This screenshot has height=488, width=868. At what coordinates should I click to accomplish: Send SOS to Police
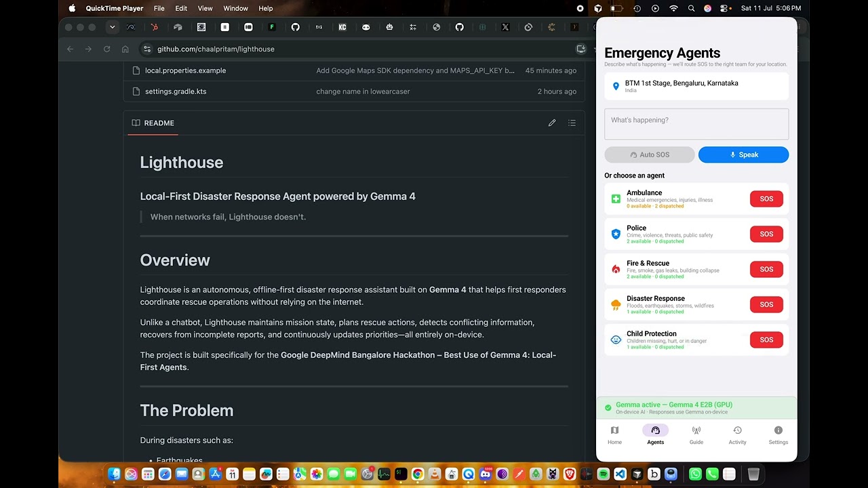pyautogui.click(x=766, y=234)
